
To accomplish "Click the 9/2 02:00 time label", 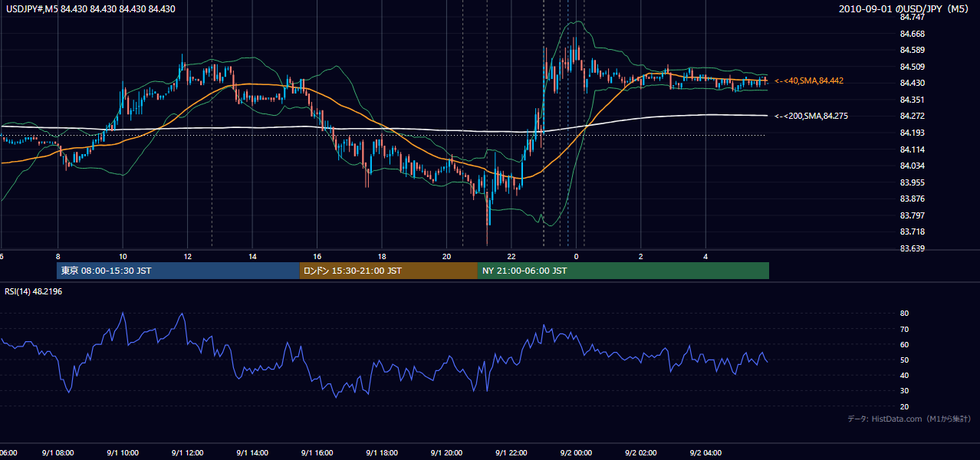I will pos(641,453).
